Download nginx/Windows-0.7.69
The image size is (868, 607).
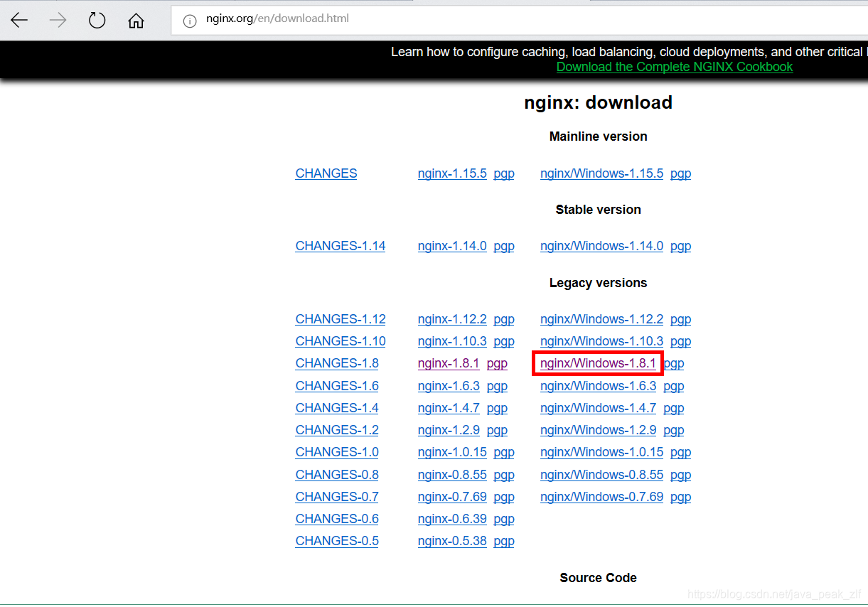[x=601, y=497]
